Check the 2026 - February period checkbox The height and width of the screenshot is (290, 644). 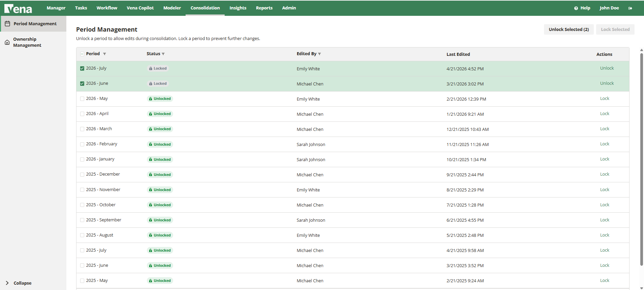(x=82, y=144)
